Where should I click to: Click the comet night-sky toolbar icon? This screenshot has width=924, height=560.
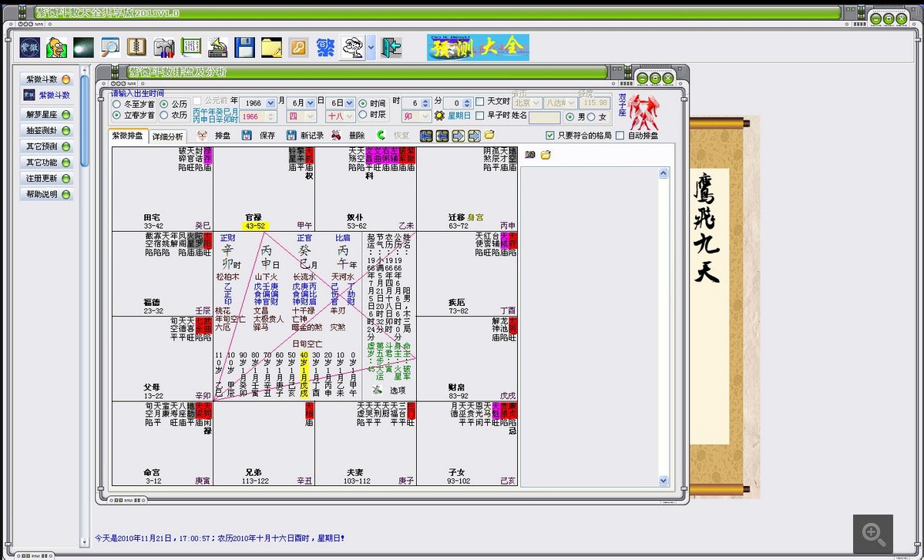click(x=84, y=47)
